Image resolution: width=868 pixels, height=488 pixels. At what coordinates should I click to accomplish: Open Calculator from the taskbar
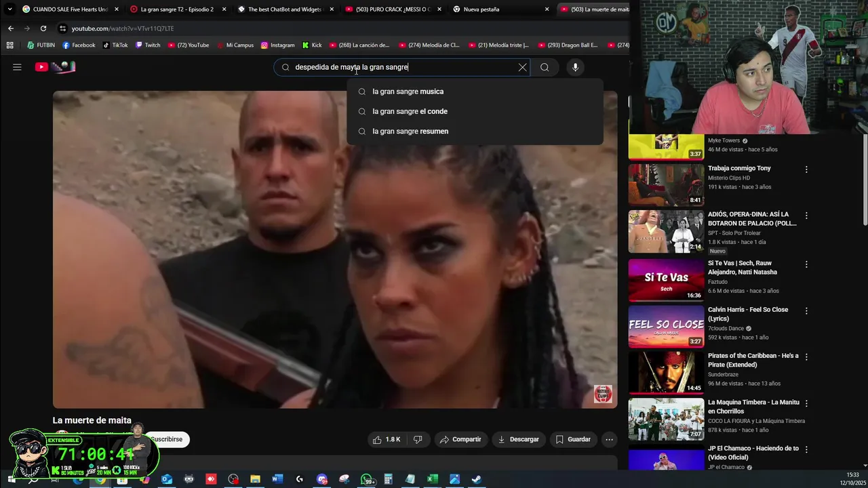click(388, 479)
